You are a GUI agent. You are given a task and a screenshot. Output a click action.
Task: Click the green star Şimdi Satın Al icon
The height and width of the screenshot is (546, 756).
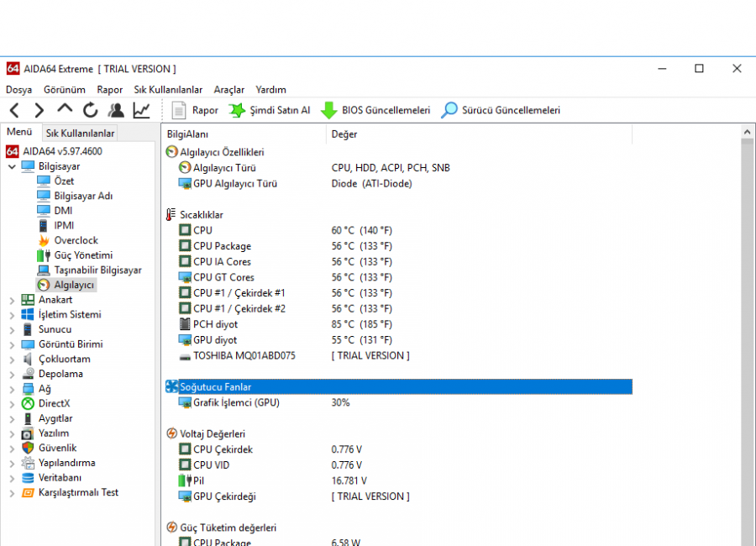pos(237,110)
